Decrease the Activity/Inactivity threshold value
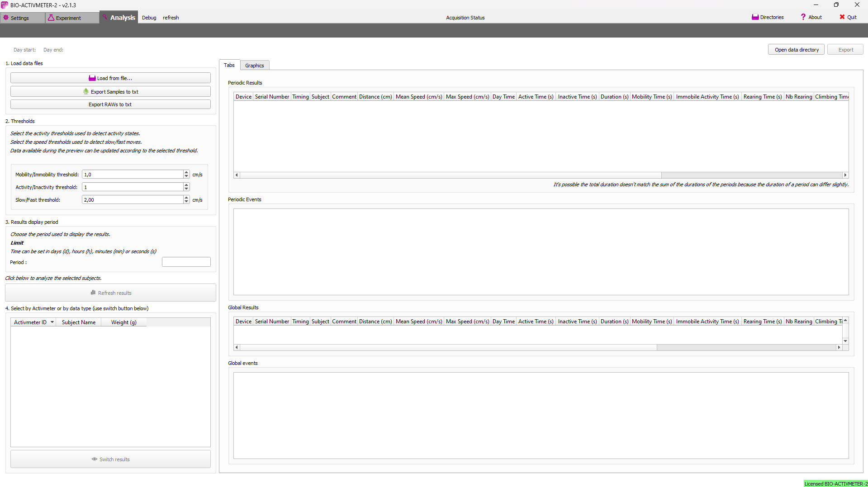Viewport: 868px width, 487px height. [x=186, y=189]
